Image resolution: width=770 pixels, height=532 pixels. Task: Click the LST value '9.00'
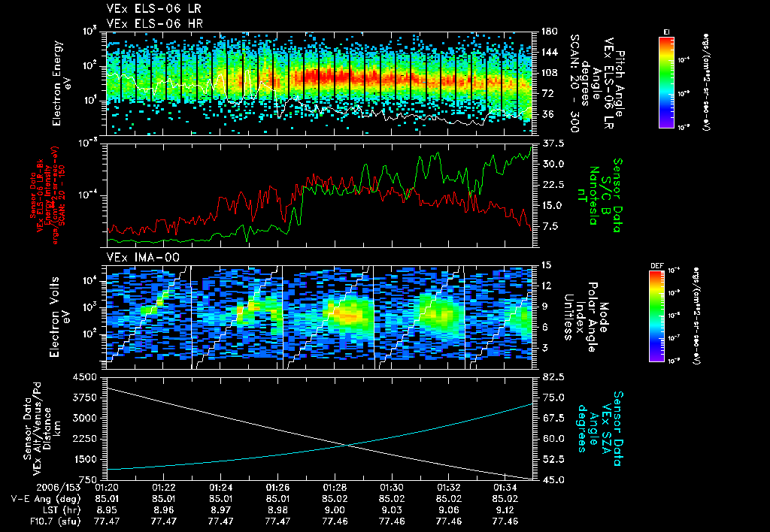(x=335, y=510)
